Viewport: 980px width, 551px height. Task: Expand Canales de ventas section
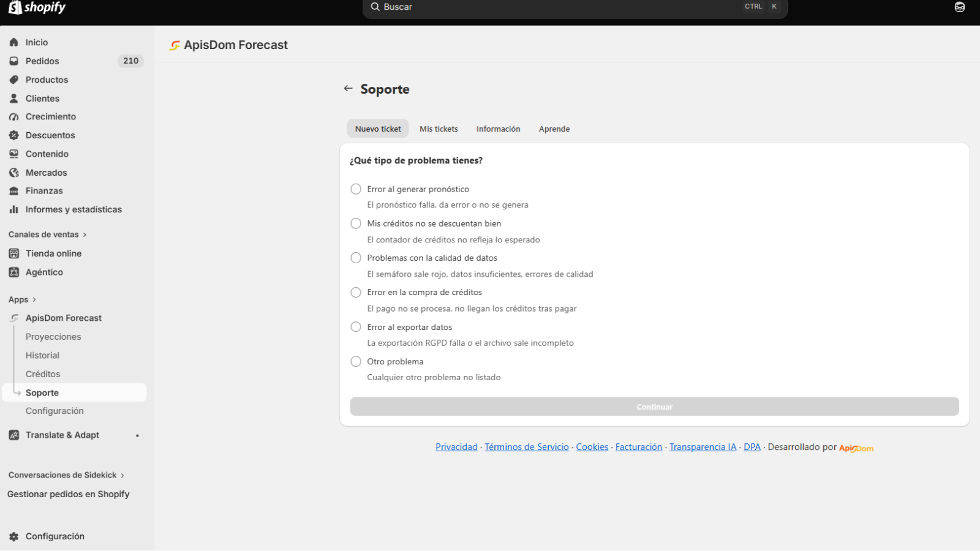(48, 234)
